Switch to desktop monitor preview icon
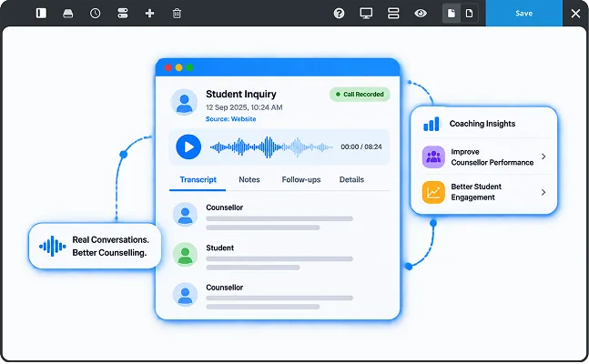The width and height of the screenshot is (589, 364). (366, 14)
